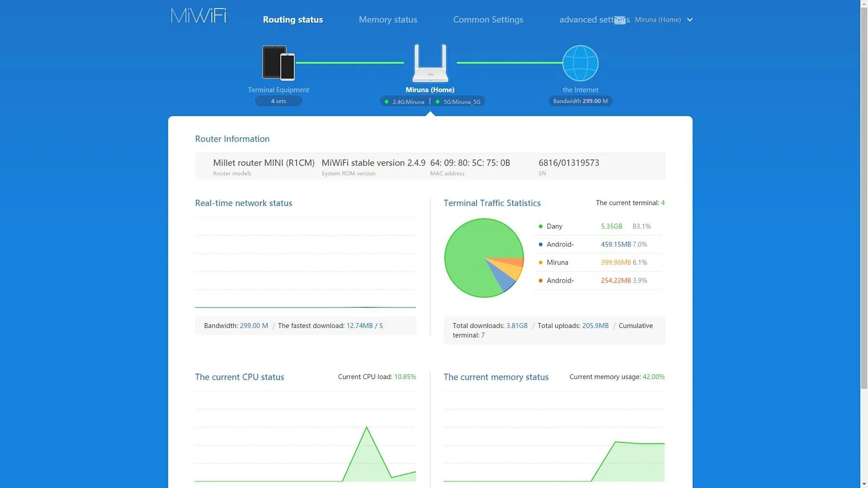
Task: Expand the Miruna (Home) account dropdown arrow
Action: coord(690,20)
